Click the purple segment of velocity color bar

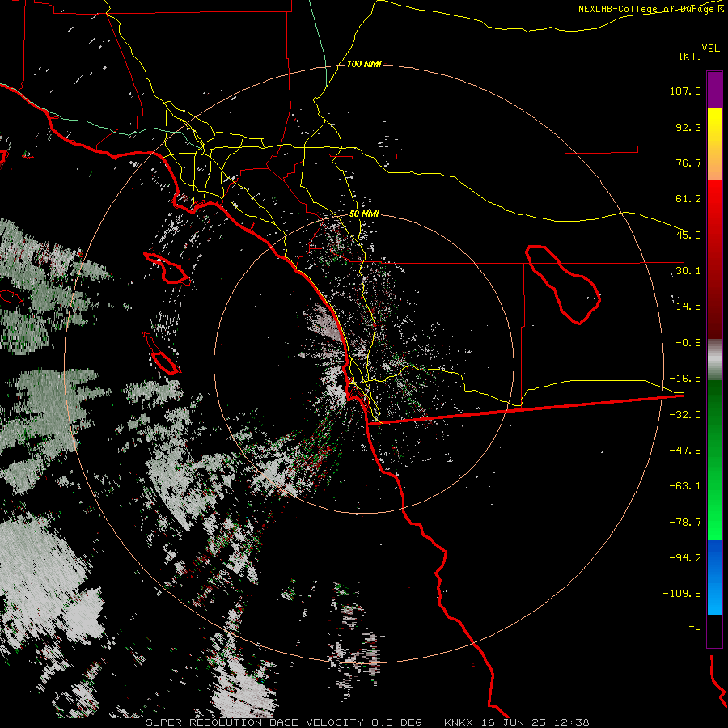pyautogui.click(x=714, y=90)
